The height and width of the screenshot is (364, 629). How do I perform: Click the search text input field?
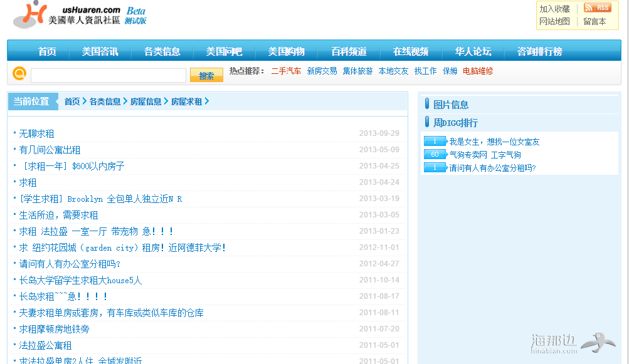(108, 75)
